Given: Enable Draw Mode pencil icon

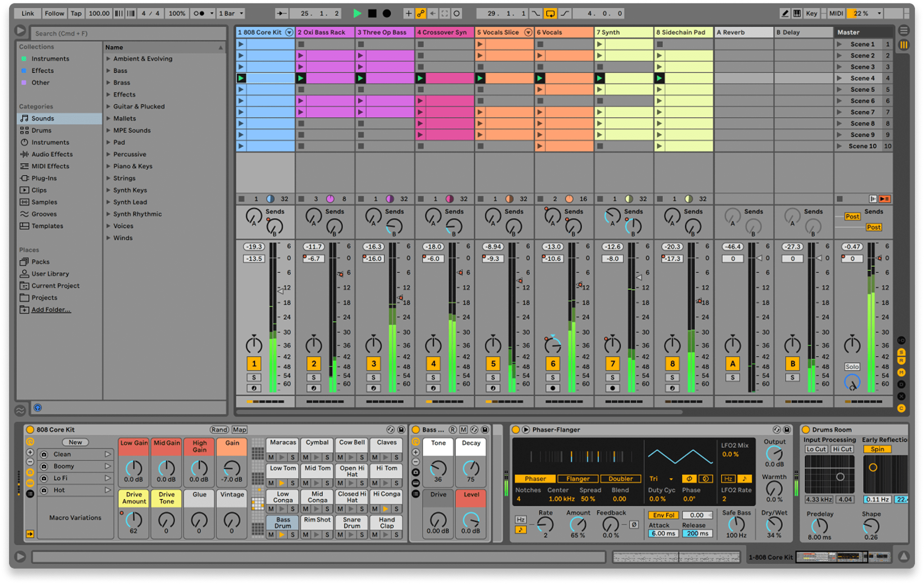Looking at the screenshot, I should [x=785, y=14].
